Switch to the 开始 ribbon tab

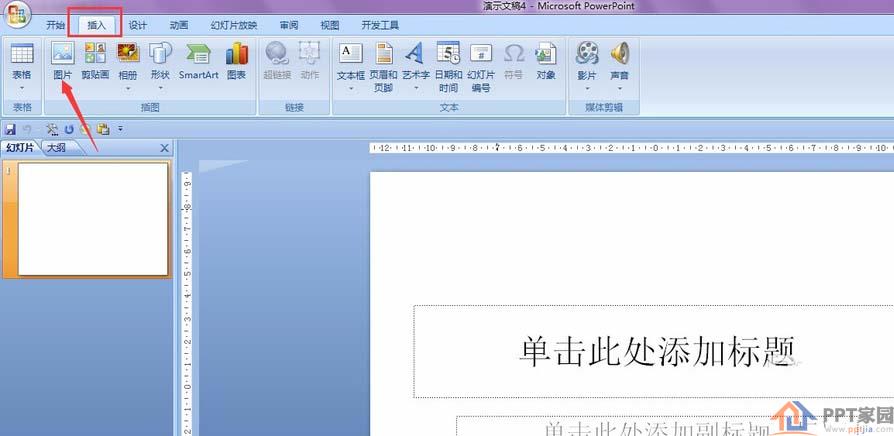tap(55, 25)
